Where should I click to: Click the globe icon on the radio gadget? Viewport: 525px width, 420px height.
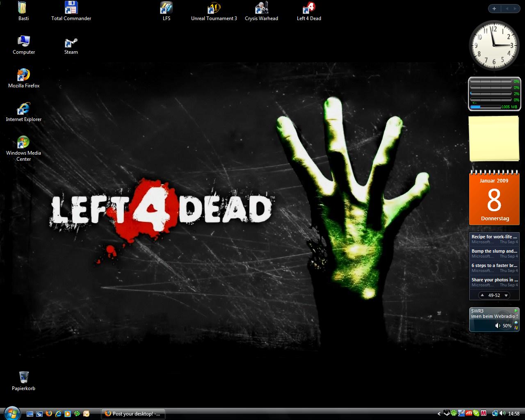[x=516, y=323]
